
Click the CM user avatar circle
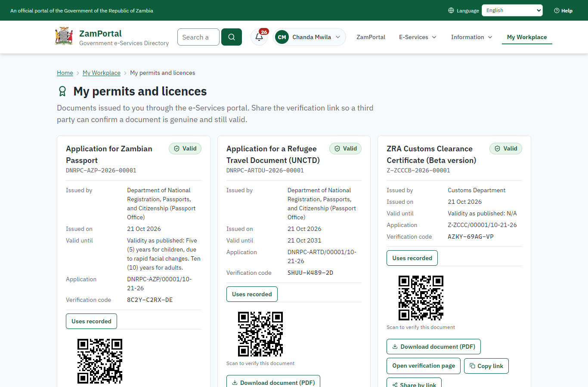pos(282,37)
